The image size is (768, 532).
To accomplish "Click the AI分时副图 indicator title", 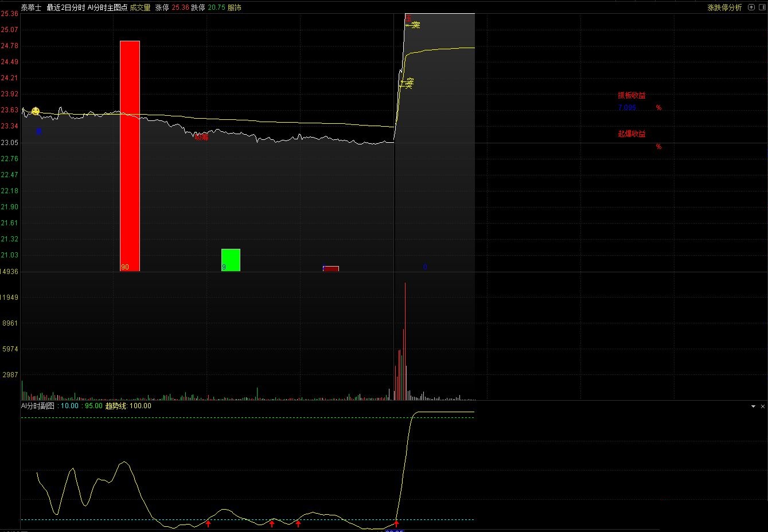I will (37, 406).
